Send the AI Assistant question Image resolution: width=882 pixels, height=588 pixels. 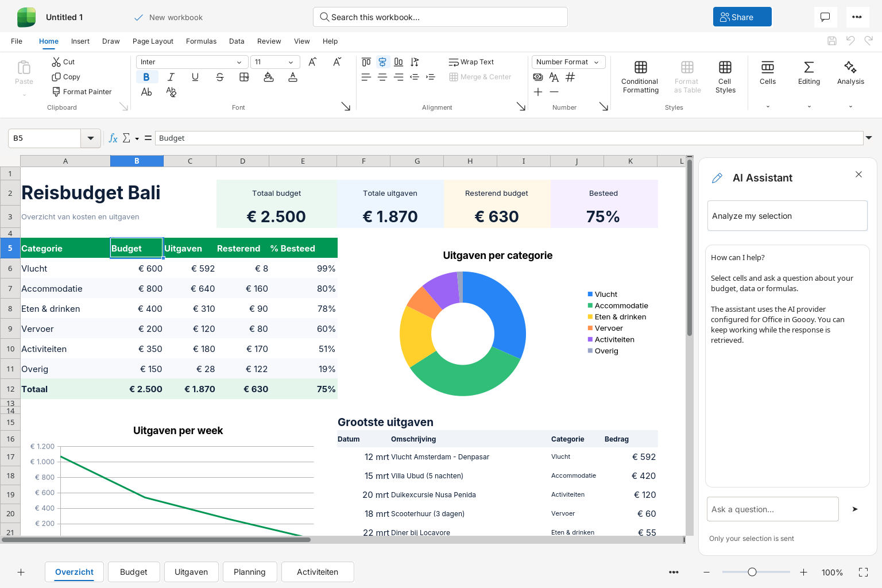(x=855, y=509)
